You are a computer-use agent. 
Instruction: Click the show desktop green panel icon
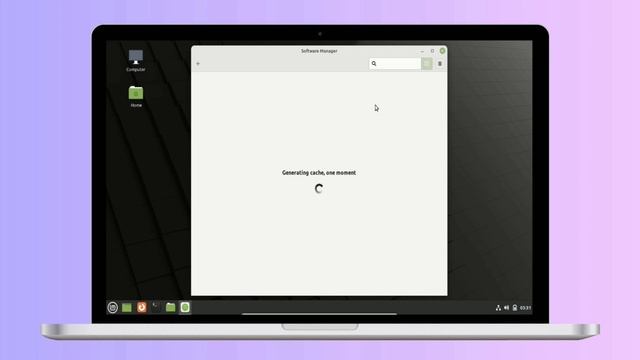127,307
